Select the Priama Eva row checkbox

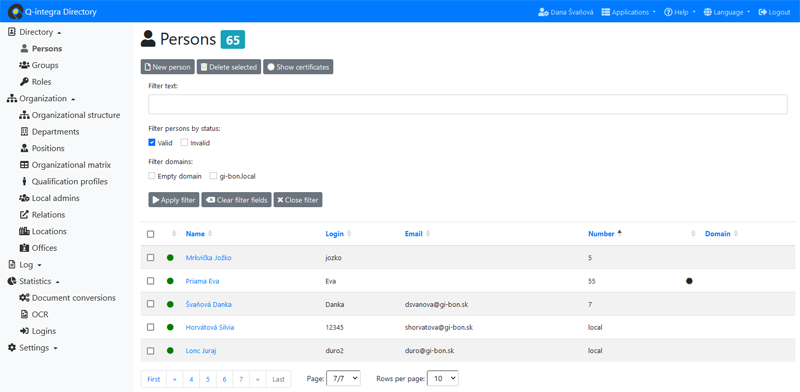[151, 281]
